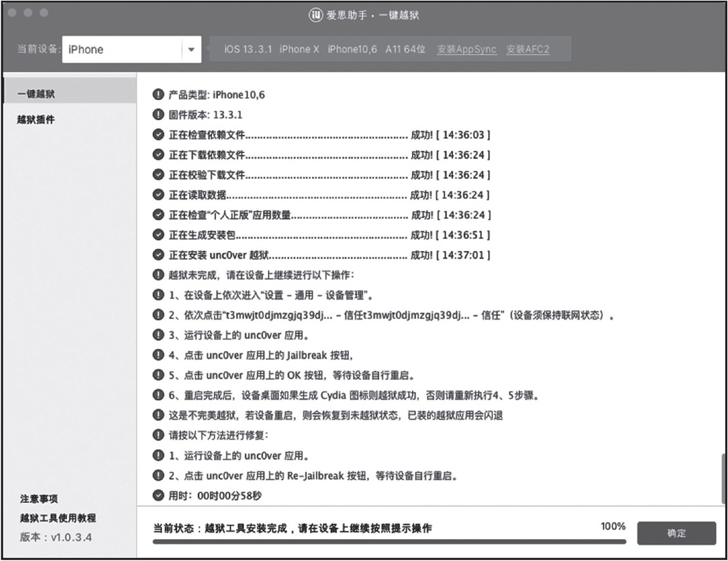The width and height of the screenshot is (728, 561).
Task: Click info icon beside 这是不完美越狱 notice
Action: [x=158, y=416]
